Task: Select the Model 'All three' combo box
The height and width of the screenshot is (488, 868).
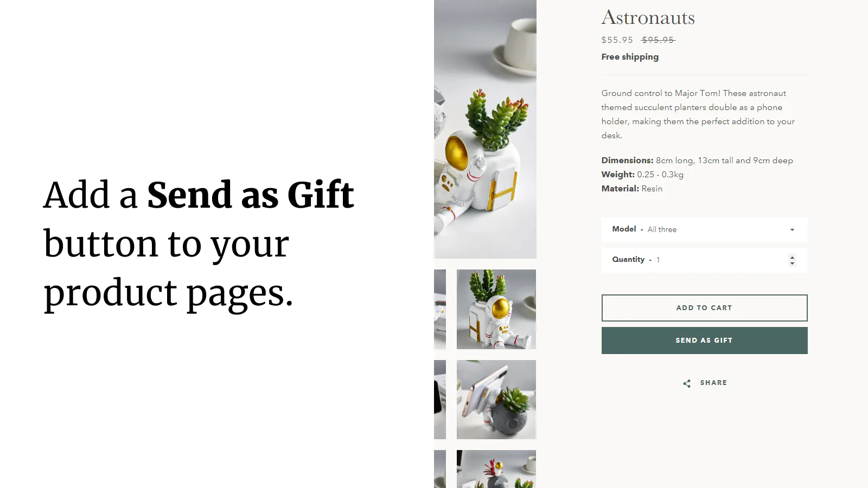Action: 704,230
